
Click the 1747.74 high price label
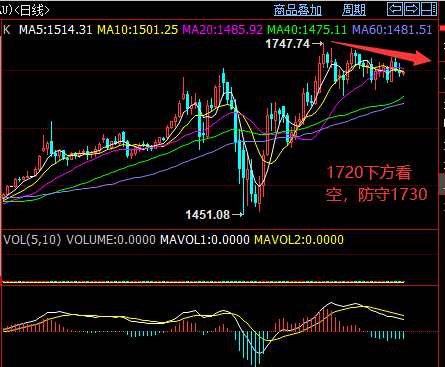(288, 44)
